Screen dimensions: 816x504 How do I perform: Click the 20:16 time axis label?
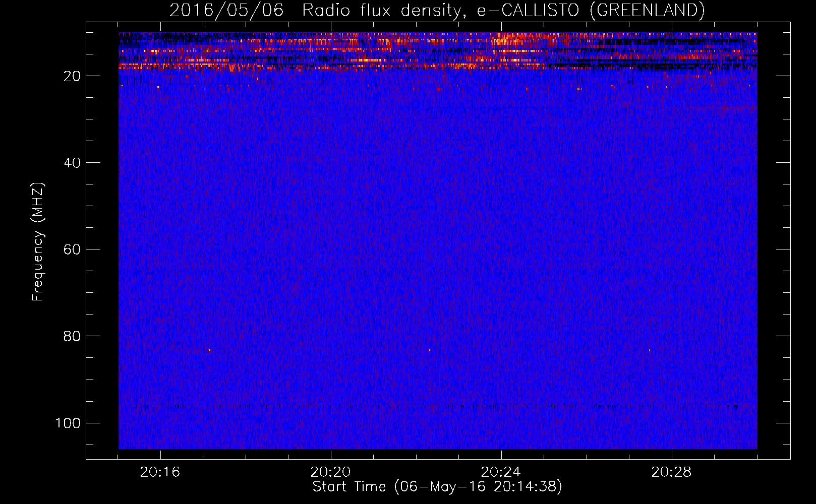160,472
